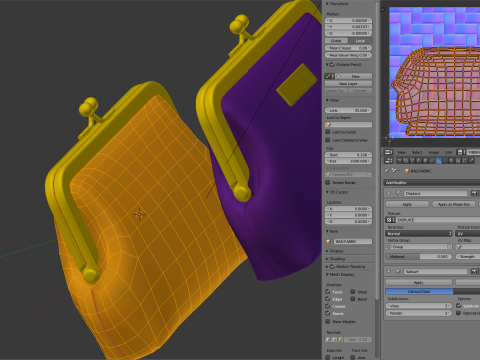Open the Direction Normal dropdown
This screenshot has height=360, width=480.
coord(419,233)
